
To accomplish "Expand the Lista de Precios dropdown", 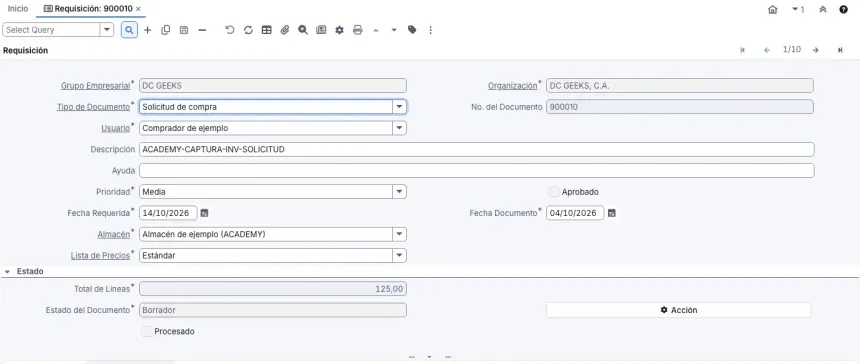I will [x=400, y=255].
